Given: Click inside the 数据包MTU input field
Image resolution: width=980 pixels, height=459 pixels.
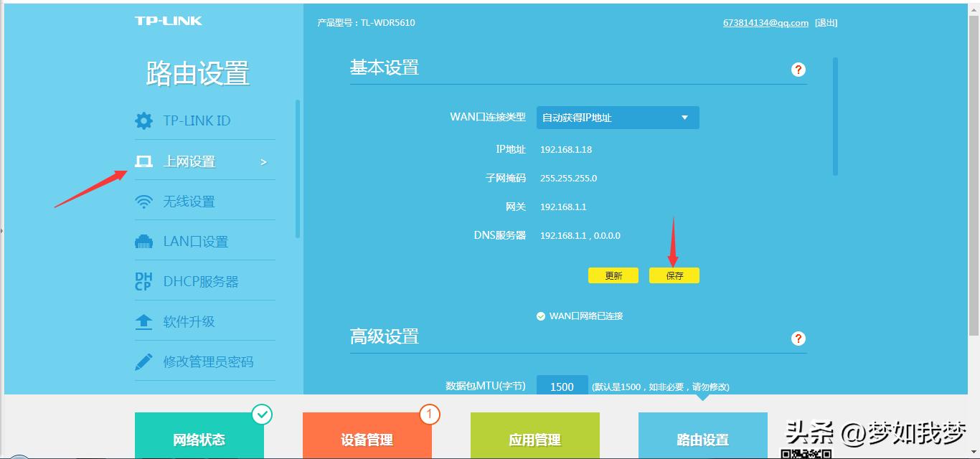Looking at the screenshot, I should (x=562, y=386).
